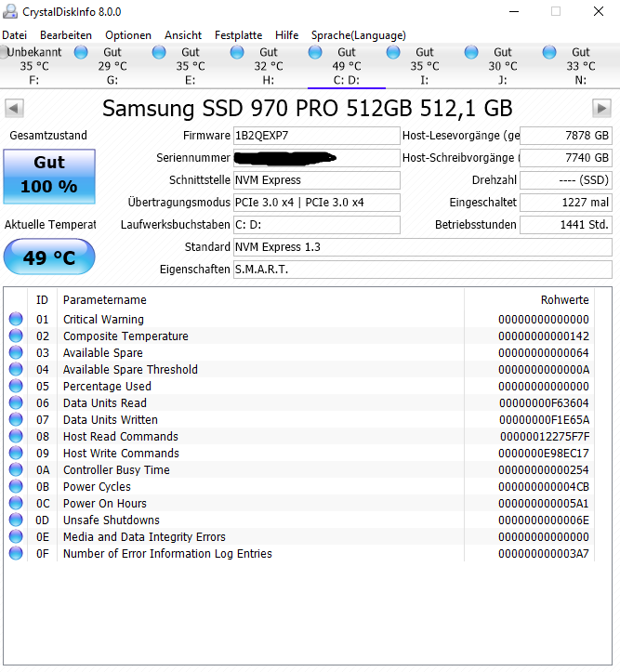Screen dimensions: 620x672
Task: Click the Gut 100 % health status button
Action: [x=49, y=177]
